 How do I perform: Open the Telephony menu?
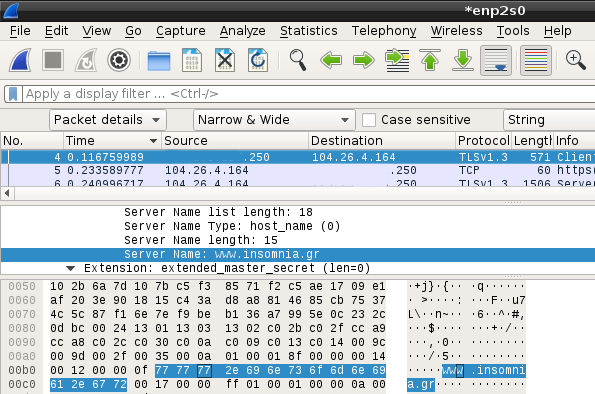click(384, 31)
